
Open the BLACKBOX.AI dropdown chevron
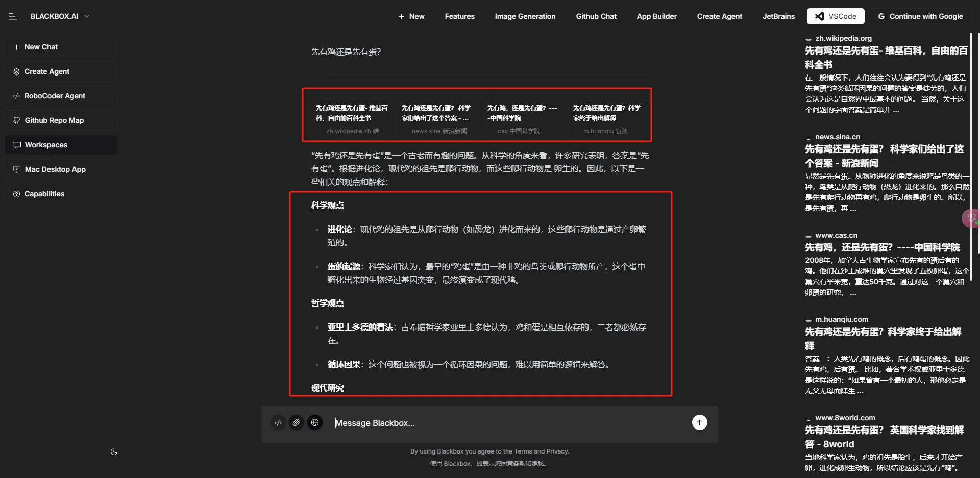[x=87, y=16]
